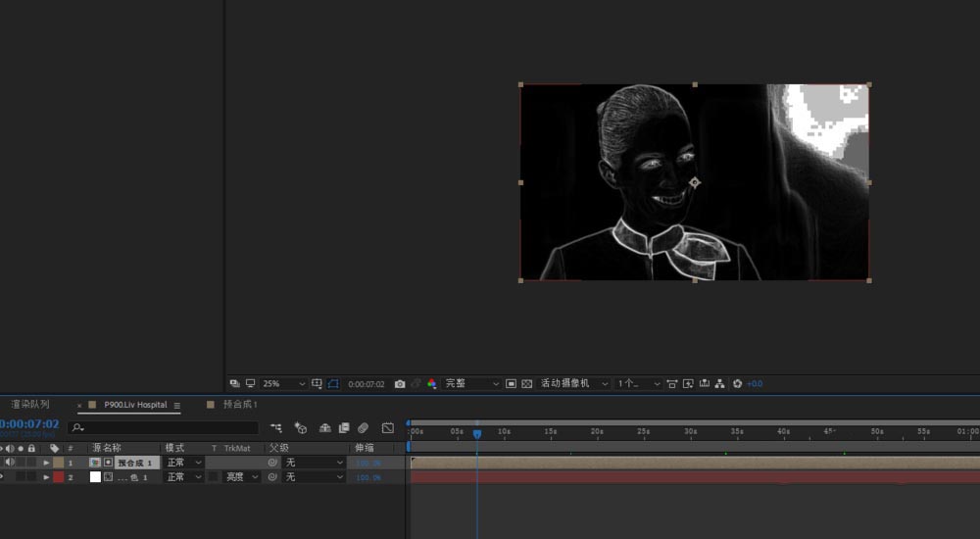Open the 亮度 track matte dropdown
This screenshot has width=980, height=539.
pyautogui.click(x=242, y=477)
